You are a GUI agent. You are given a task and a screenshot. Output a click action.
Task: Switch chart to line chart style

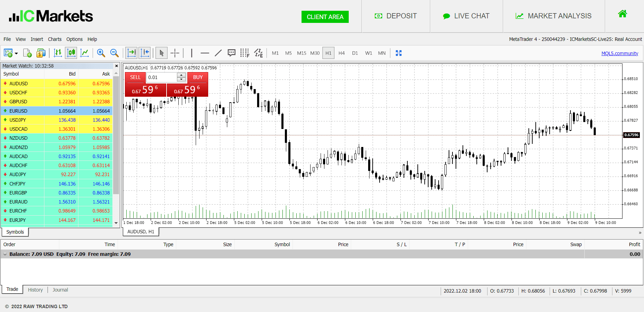tap(84, 53)
